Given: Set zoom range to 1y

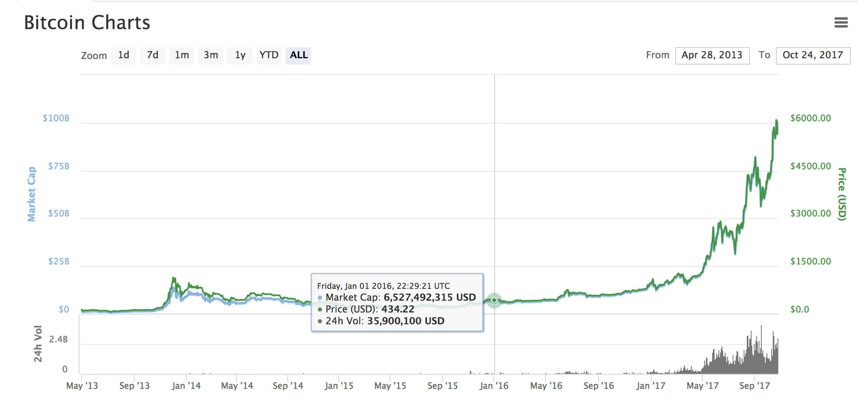Looking at the screenshot, I should pos(240,55).
